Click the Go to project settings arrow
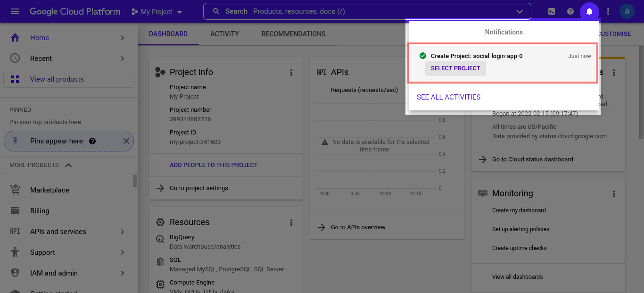 click(160, 188)
